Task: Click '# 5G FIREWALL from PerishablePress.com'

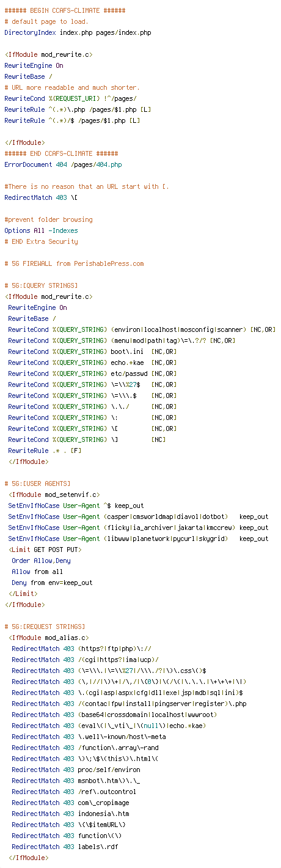Action: (74, 263)
